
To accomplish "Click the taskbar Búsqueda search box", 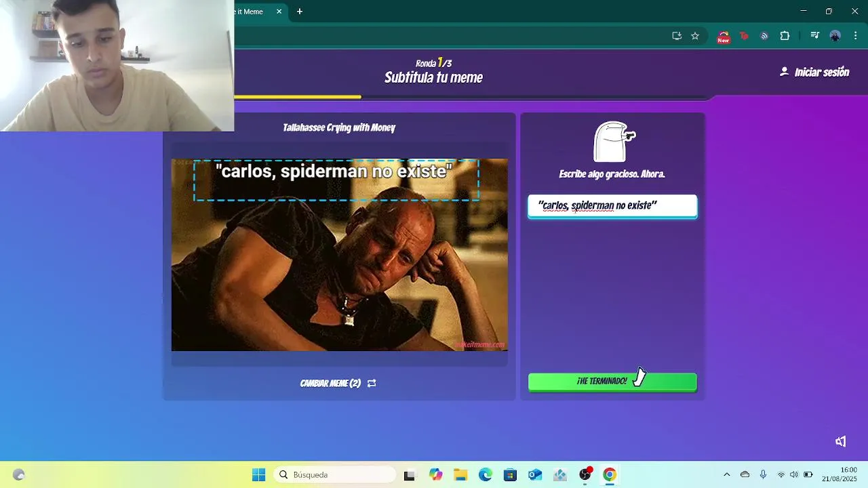I will pyautogui.click(x=334, y=475).
